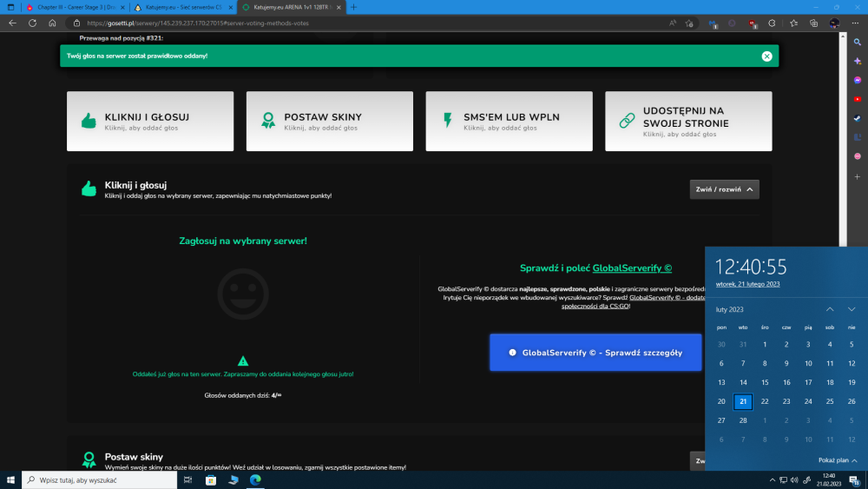This screenshot has height=489, width=868.
Task: Click the address bar URL field
Action: 371,23
